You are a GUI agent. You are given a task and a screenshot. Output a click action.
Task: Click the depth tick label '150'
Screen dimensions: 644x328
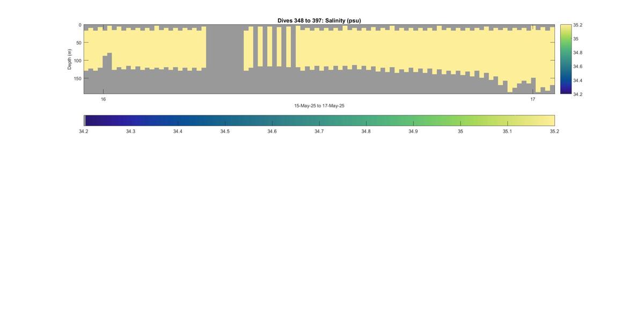[x=77, y=78]
